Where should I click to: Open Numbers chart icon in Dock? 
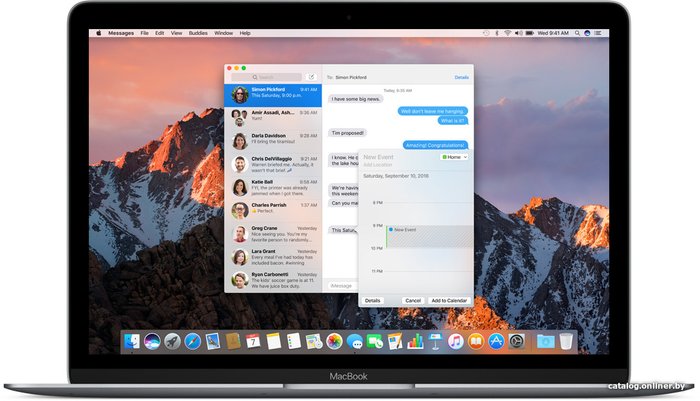(415, 342)
